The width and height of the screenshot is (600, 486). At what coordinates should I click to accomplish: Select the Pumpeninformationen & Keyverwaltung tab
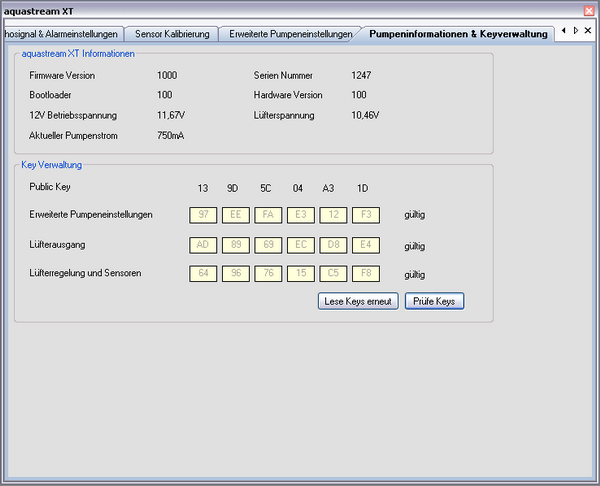pyautogui.click(x=458, y=34)
